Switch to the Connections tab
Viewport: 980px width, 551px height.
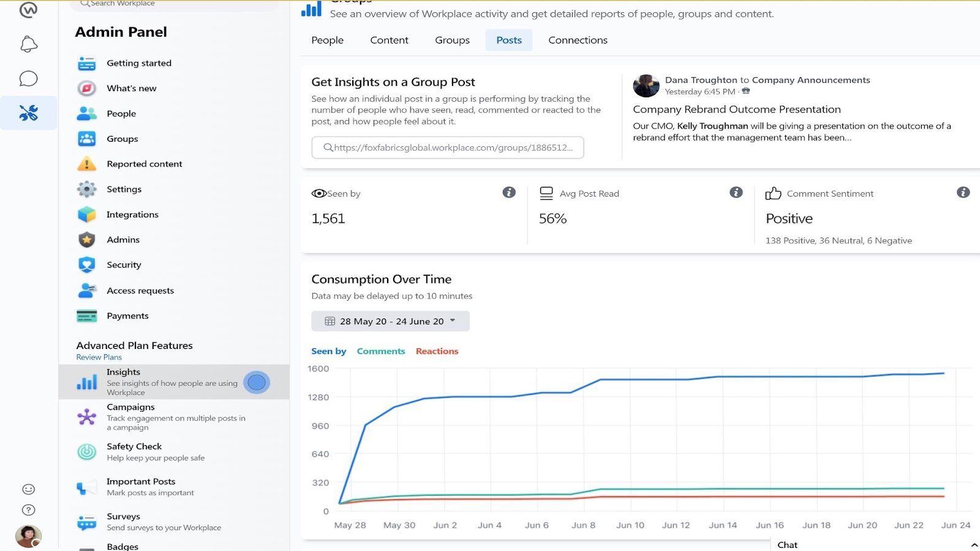pos(578,40)
